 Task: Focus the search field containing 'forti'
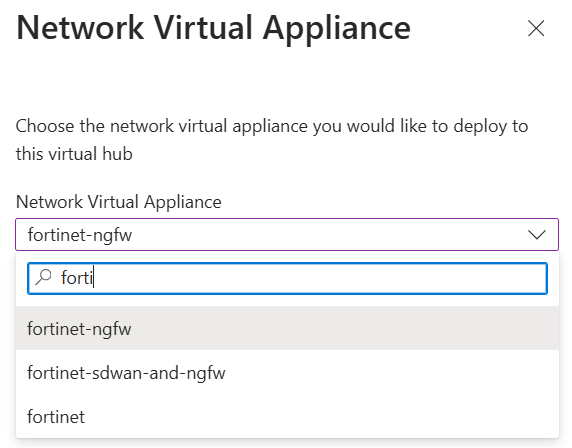coord(287,278)
